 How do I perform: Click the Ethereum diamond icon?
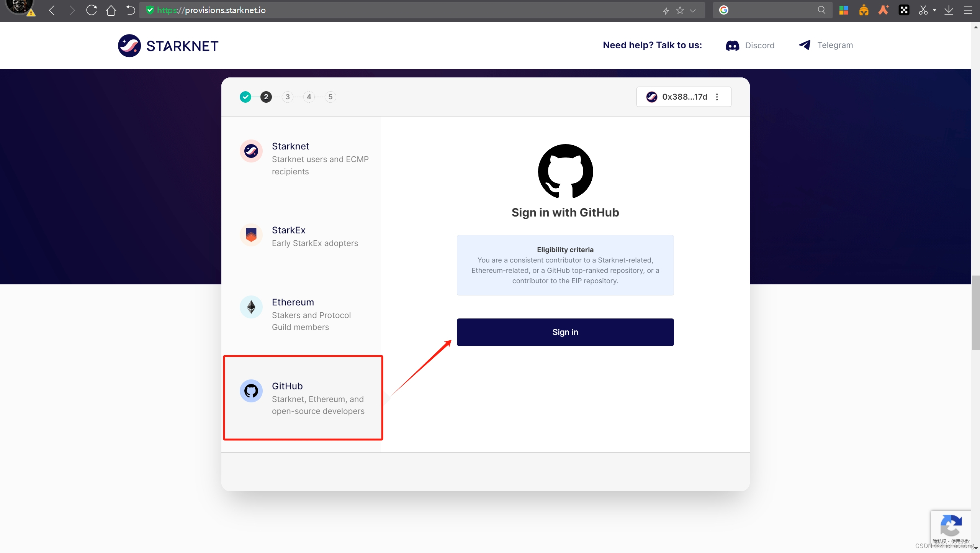click(251, 307)
